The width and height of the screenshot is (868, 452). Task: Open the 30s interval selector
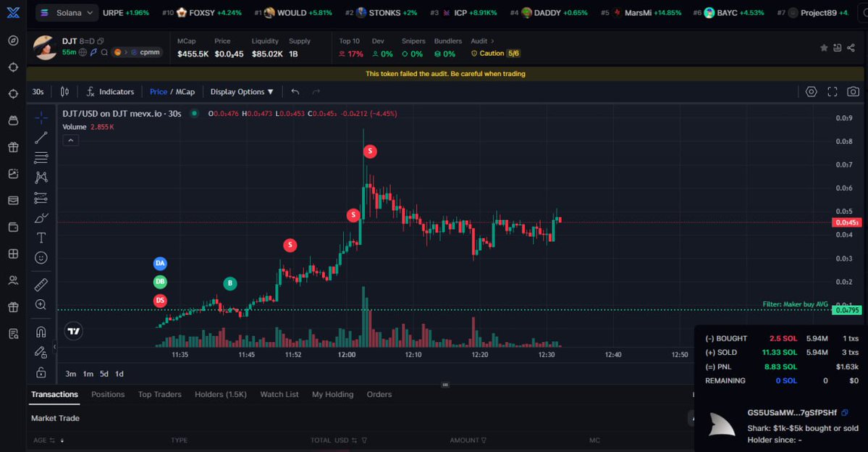click(38, 92)
